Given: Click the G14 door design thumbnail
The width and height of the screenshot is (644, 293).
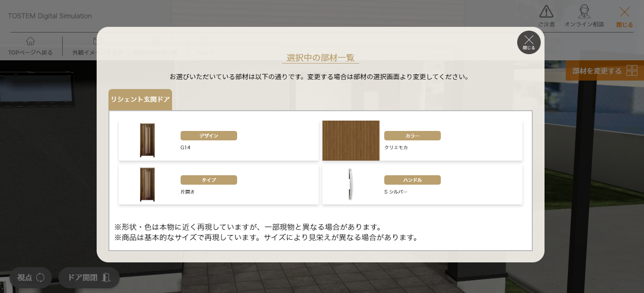Looking at the screenshot, I should (x=146, y=140).
